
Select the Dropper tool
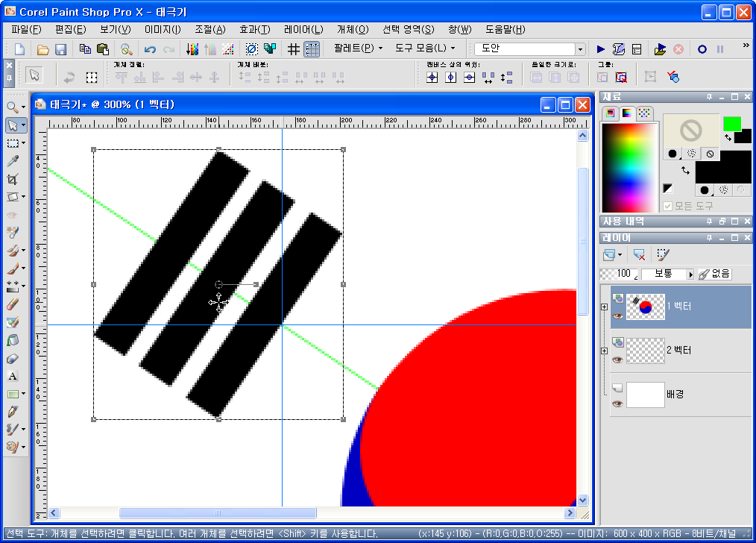[13, 161]
